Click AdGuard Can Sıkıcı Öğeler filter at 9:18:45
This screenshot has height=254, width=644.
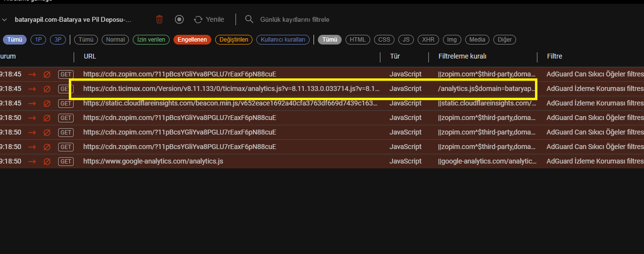[x=595, y=75]
